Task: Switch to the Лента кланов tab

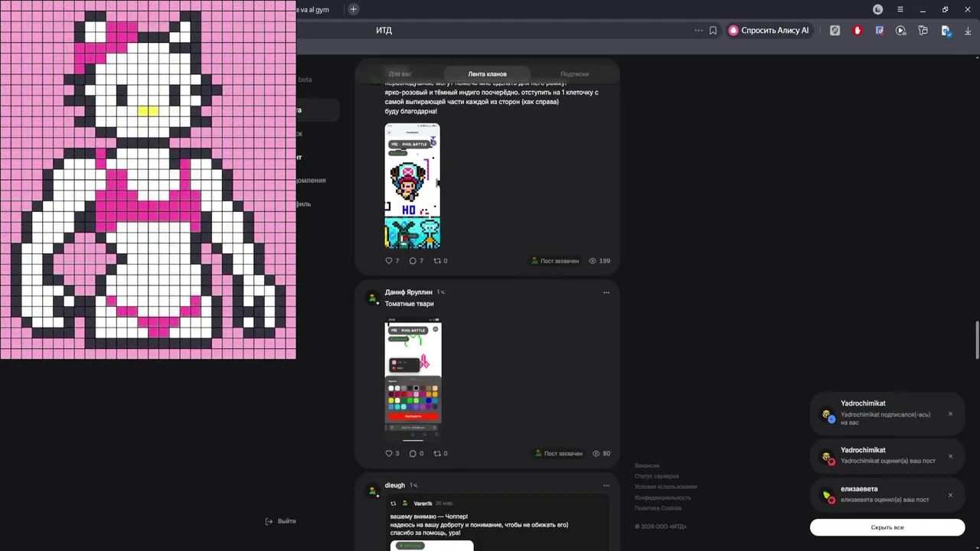Action: coord(488,74)
